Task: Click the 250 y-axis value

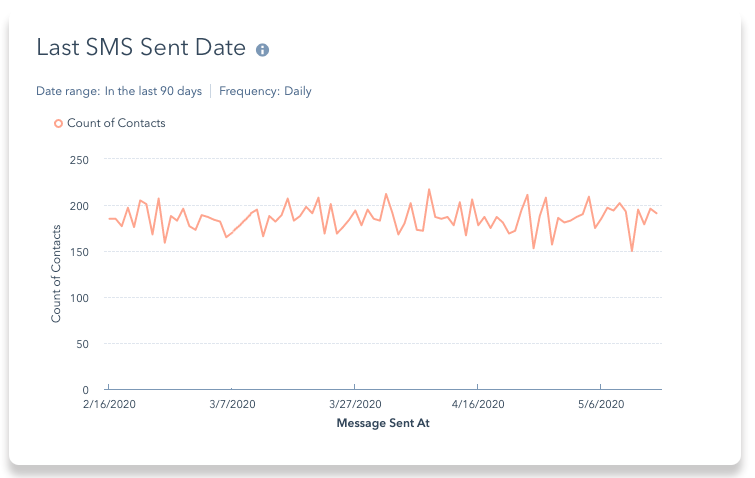Action: tap(80, 160)
